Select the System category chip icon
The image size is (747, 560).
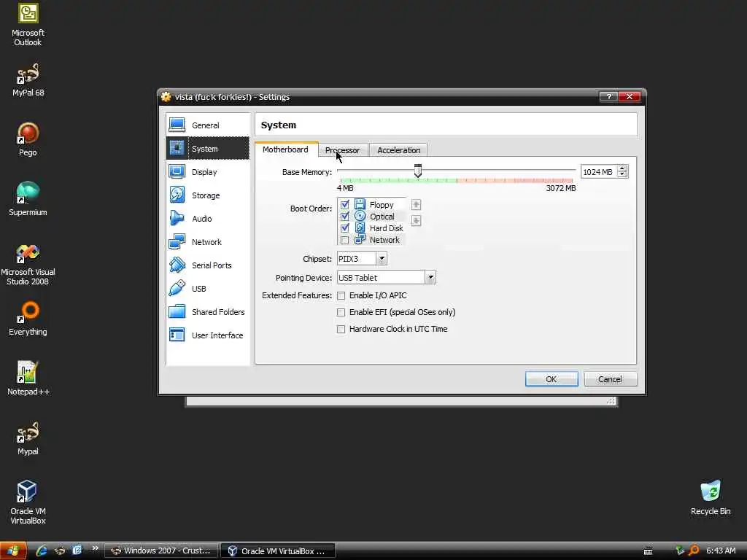177,149
